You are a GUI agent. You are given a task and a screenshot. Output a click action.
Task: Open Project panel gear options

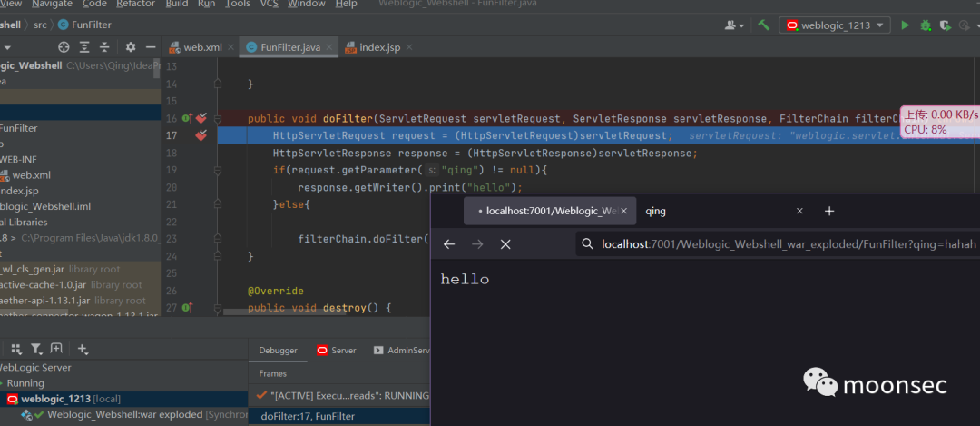pyautogui.click(x=130, y=47)
